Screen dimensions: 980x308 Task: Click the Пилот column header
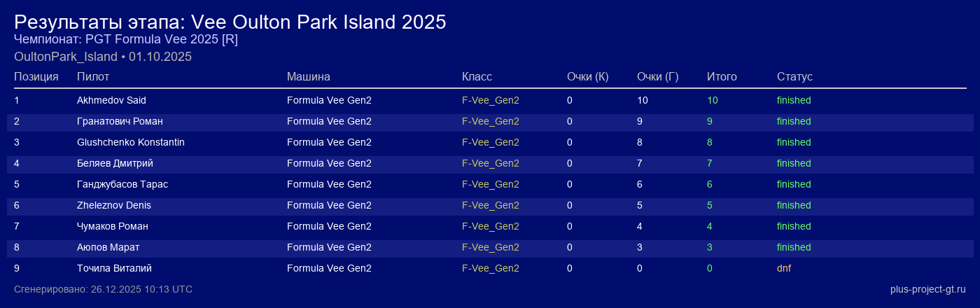pyautogui.click(x=93, y=76)
